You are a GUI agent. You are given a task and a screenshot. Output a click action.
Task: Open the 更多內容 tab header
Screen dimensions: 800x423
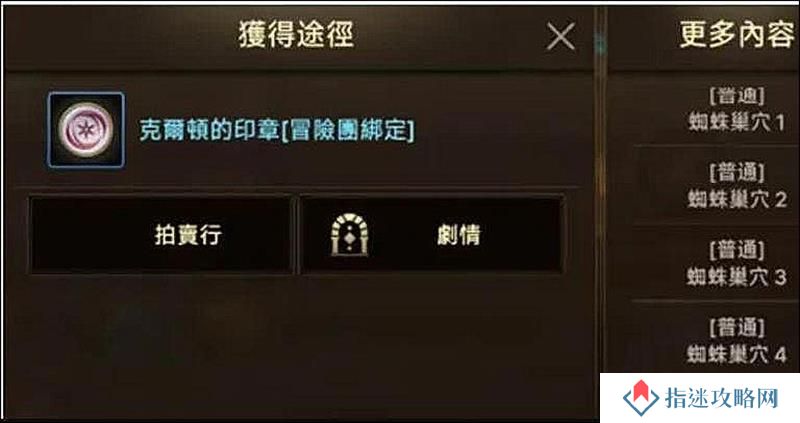(x=737, y=35)
